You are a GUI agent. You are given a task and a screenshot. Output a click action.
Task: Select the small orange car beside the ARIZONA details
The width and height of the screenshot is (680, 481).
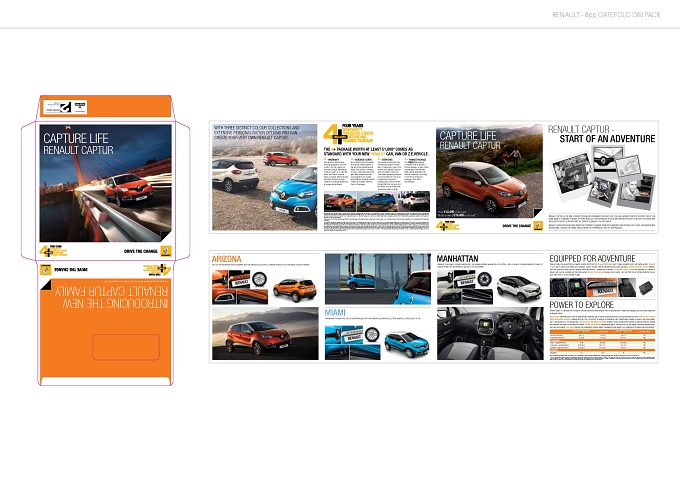(295, 290)
